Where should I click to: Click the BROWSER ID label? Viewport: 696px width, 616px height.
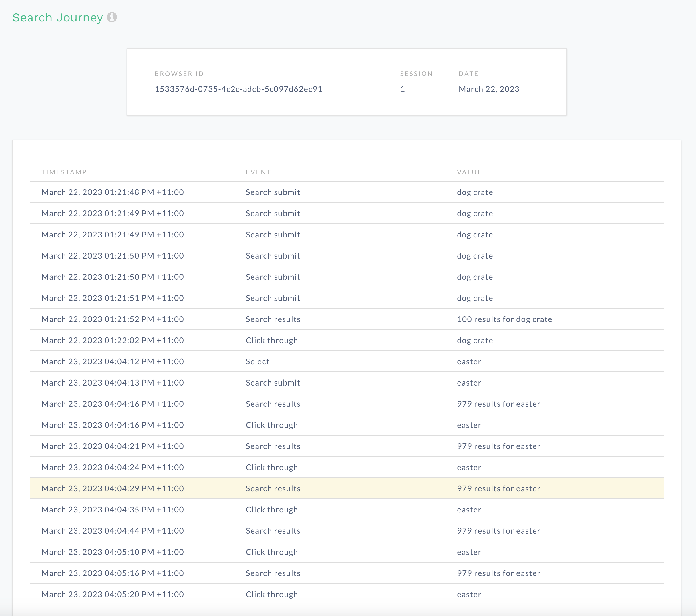click(179, 73)
